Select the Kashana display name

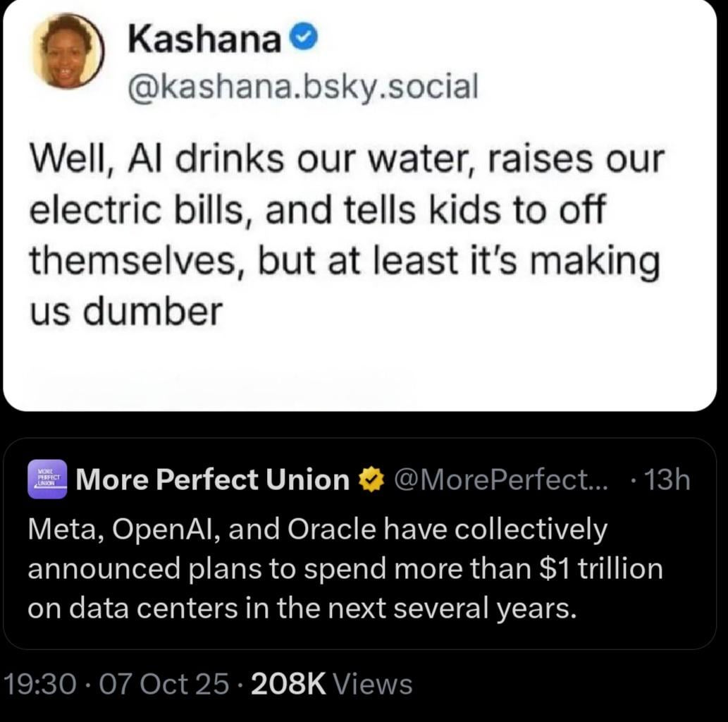click(204, 42)
